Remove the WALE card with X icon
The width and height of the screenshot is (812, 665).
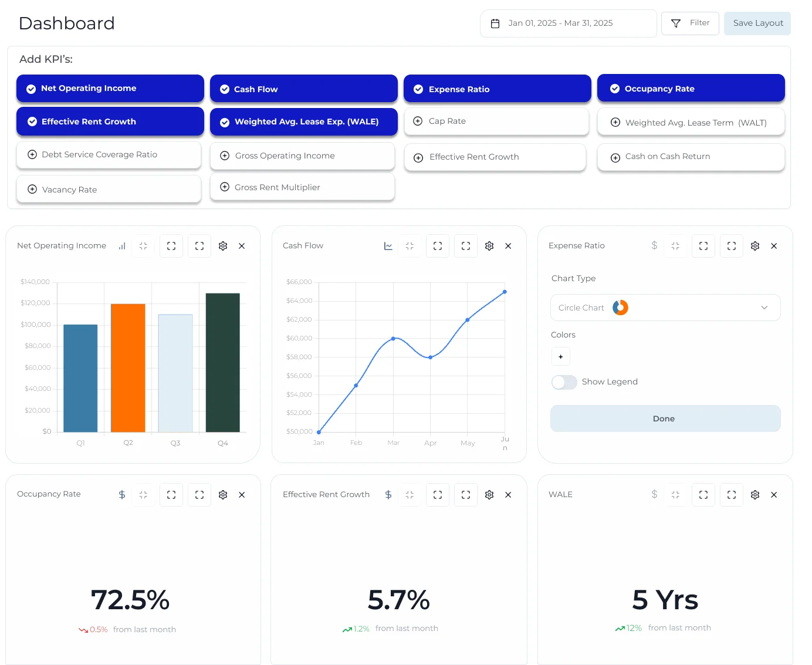774,495
